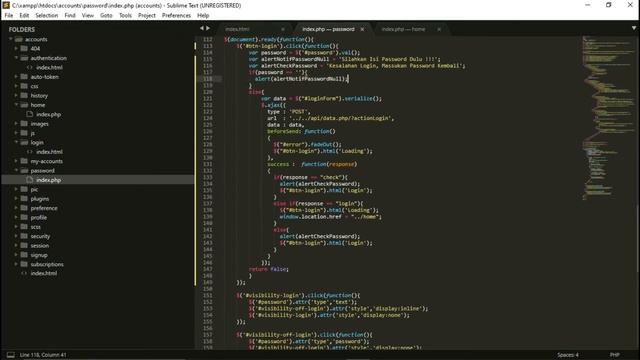Expand the my-accounts folder
The width and height of the screenshot is (640, 360).
pyautogui.click(x=16, y=161)
